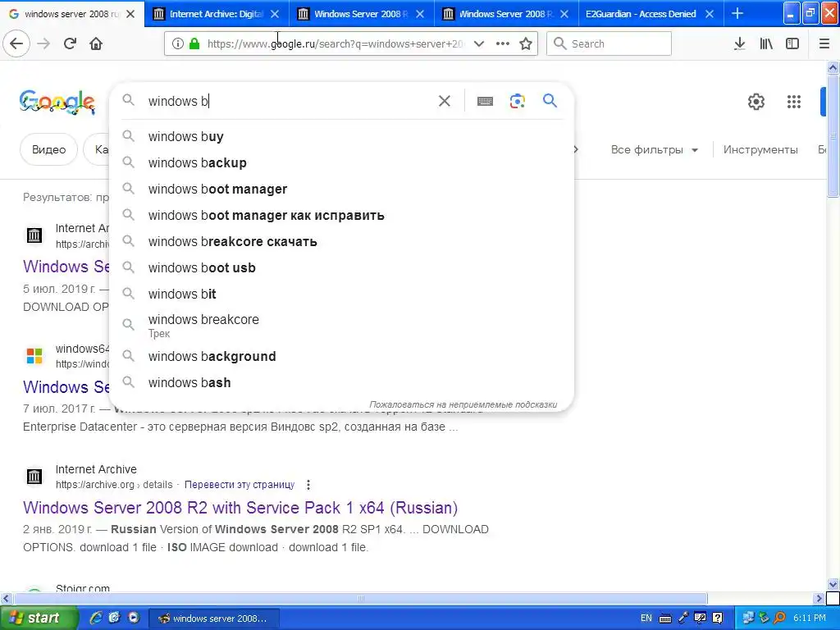
Task: Click the EN language indicator
Action: tap(646, 618)
